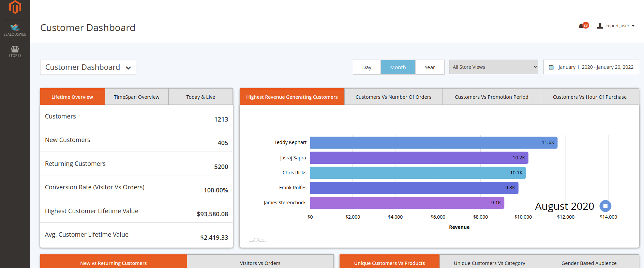The width and height of the screenshot is (644, 268).
Task: Click Teddy Kephart's 11.6K revenue bar
Action: pos(433,143)
